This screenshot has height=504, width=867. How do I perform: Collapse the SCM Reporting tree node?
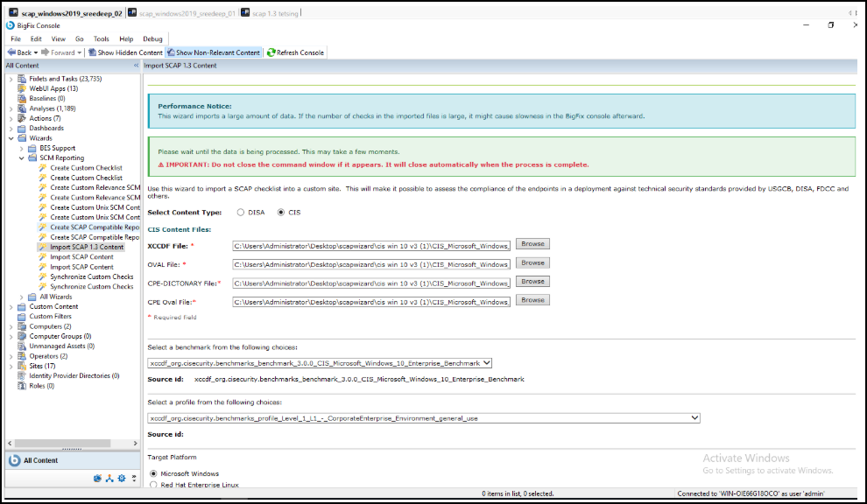point(21,157)
